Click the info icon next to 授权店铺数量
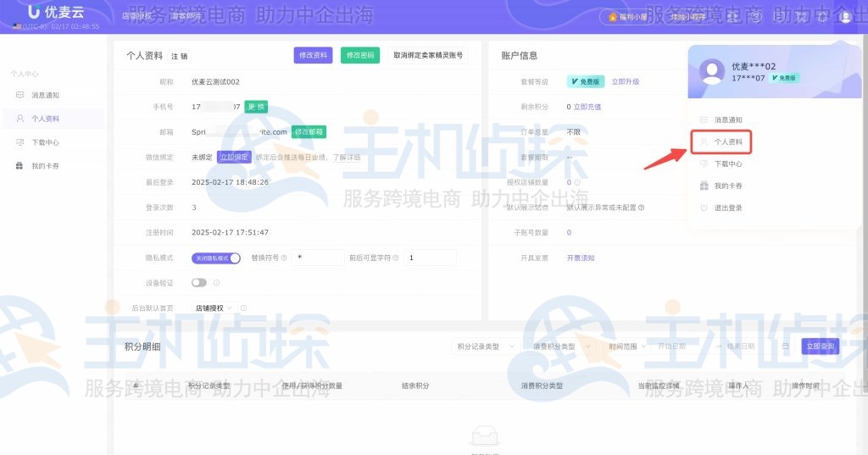The width and height of the screenshot is (868, 455). click(x=577, y=182)
